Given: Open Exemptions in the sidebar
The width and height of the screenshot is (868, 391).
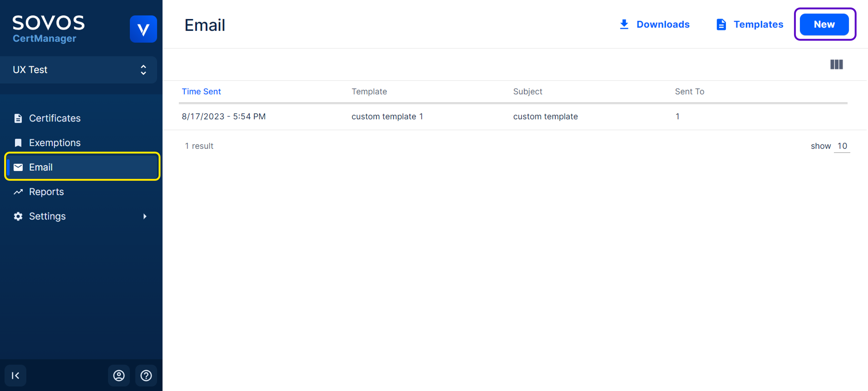Looking at the screenshot, I should click(55, 143).
